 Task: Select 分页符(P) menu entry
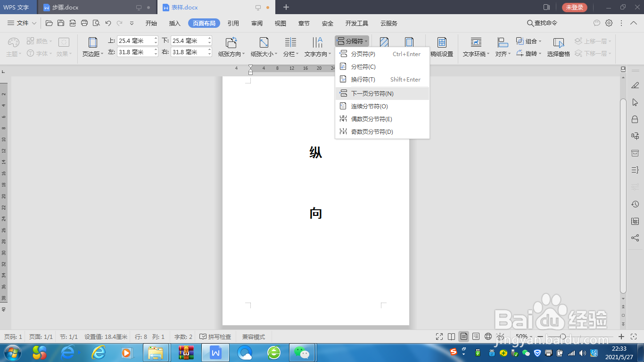pos(382,54)
